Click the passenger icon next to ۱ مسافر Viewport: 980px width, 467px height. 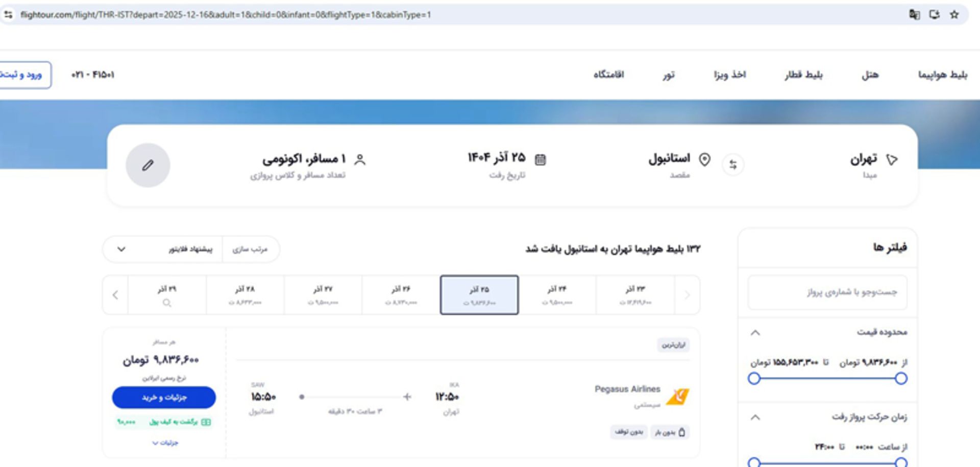click(x=362, y=159)
